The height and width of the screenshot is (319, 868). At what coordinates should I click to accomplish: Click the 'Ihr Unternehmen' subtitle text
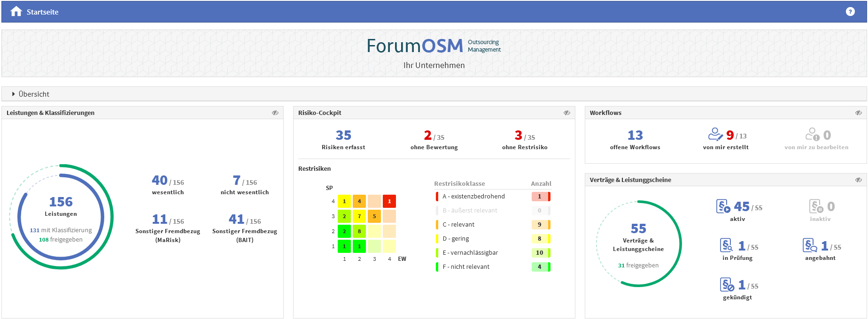tap(434, 65)
